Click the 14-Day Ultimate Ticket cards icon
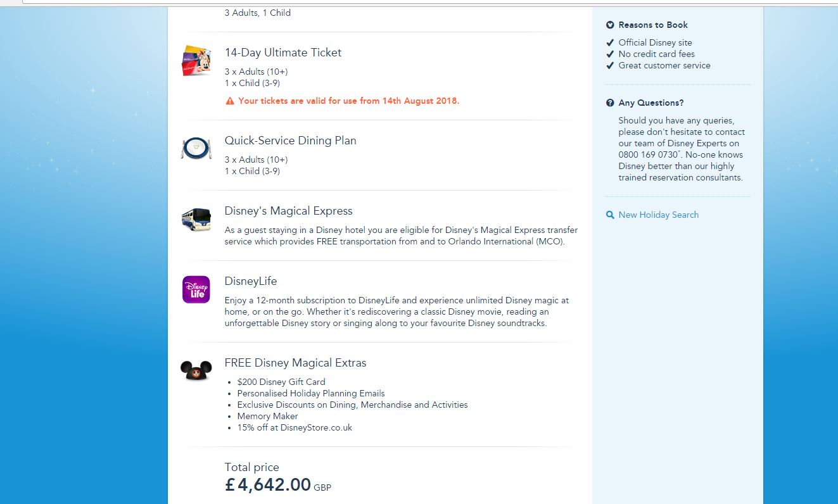Screen dimensions: 838x504 196,61
